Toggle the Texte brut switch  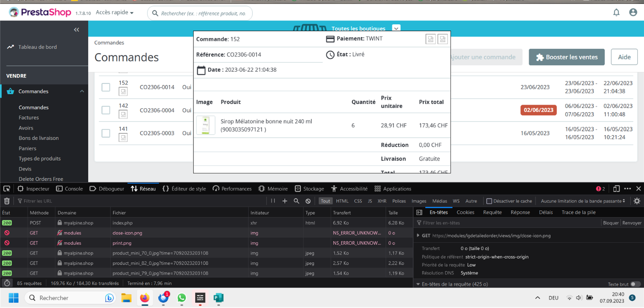(635, 284)
